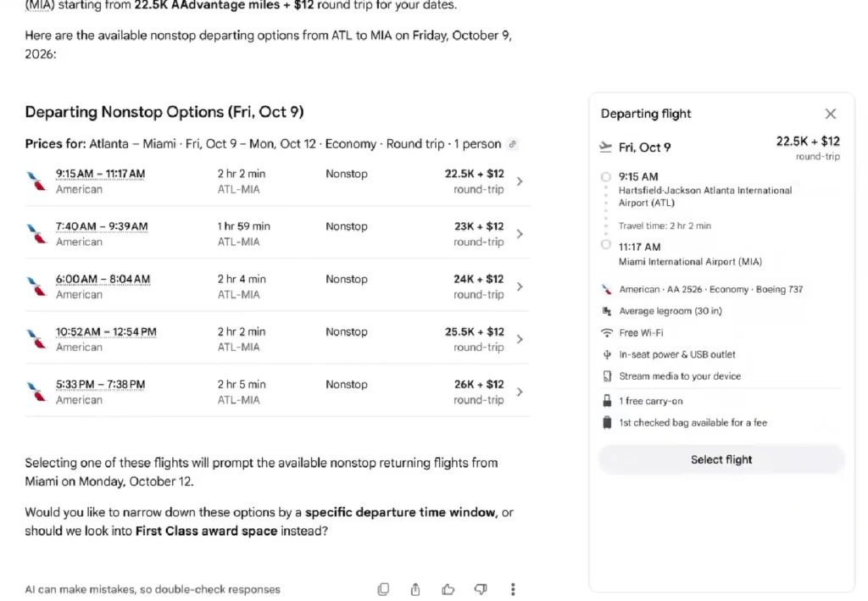Expand the 5:33 PM flight chevron
The width and height of the screenshot is (868, 601).
click(520, 392)
